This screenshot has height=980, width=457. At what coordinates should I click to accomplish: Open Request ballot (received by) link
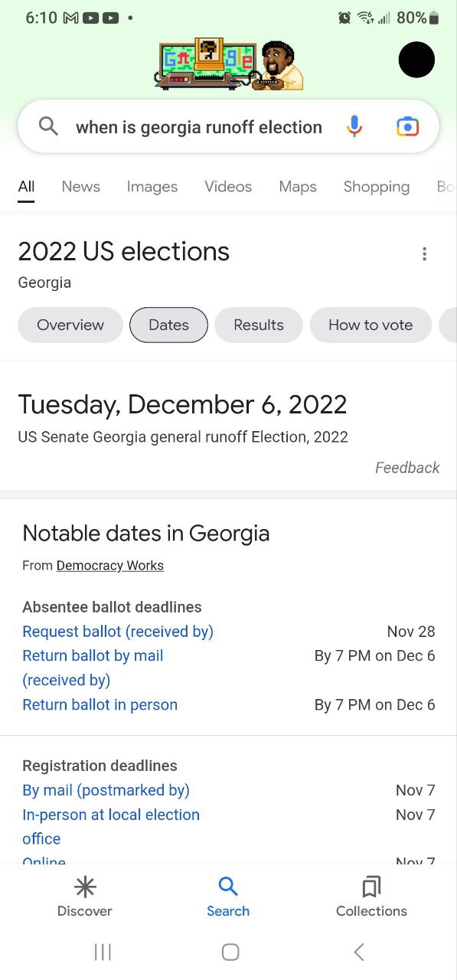click(118, 632)
